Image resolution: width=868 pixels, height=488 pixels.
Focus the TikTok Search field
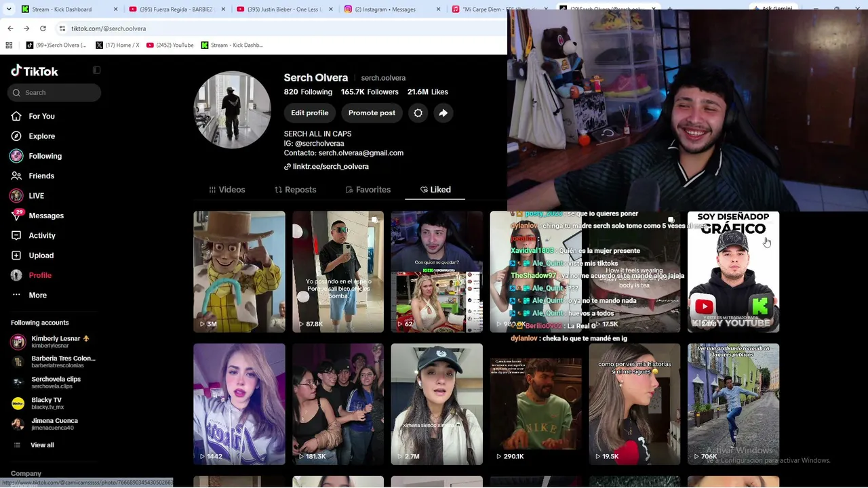click(x=54, y=93)
